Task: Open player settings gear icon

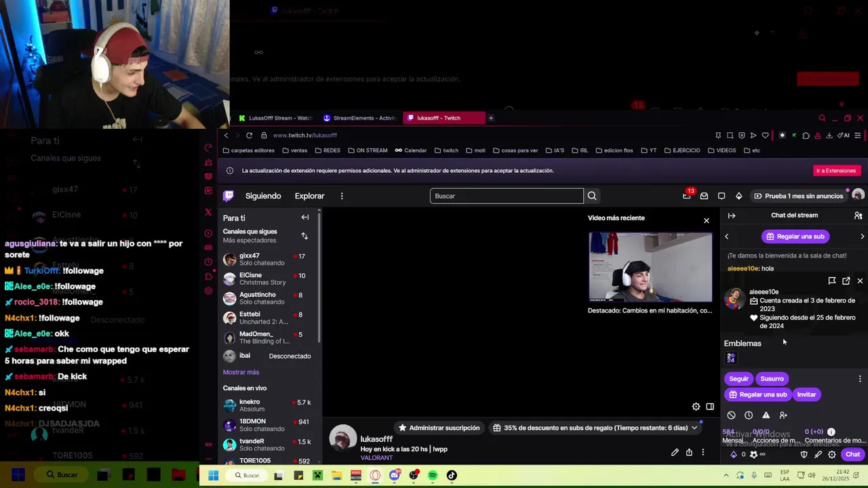Action: 696,407
